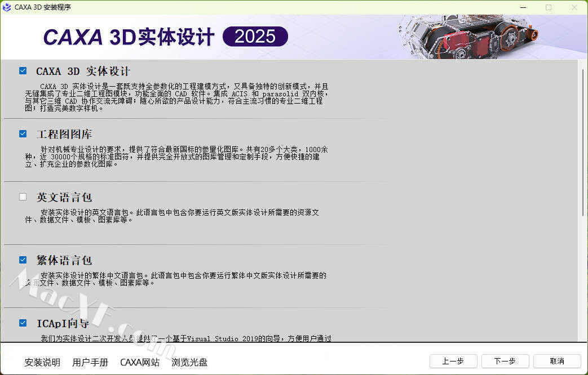Toggle the ICAPI向导 checkbox
This screenshot has width=588, height=375.
click(x=23, y=323)
